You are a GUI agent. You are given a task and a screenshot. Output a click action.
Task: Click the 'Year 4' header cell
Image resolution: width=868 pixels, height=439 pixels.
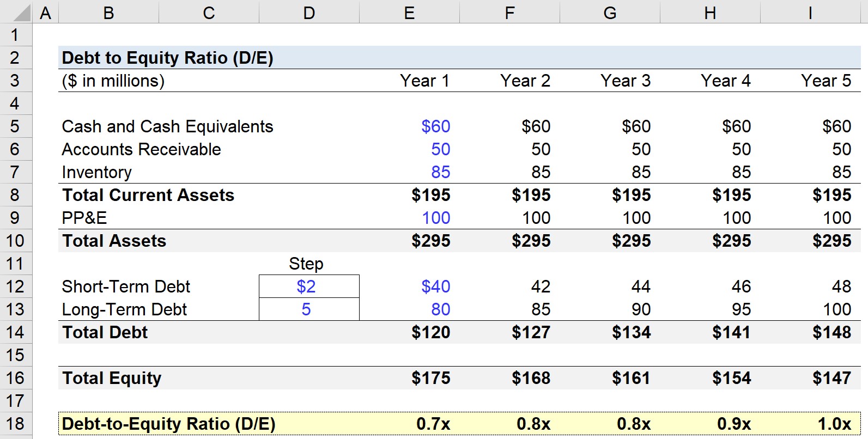(726, 81)
